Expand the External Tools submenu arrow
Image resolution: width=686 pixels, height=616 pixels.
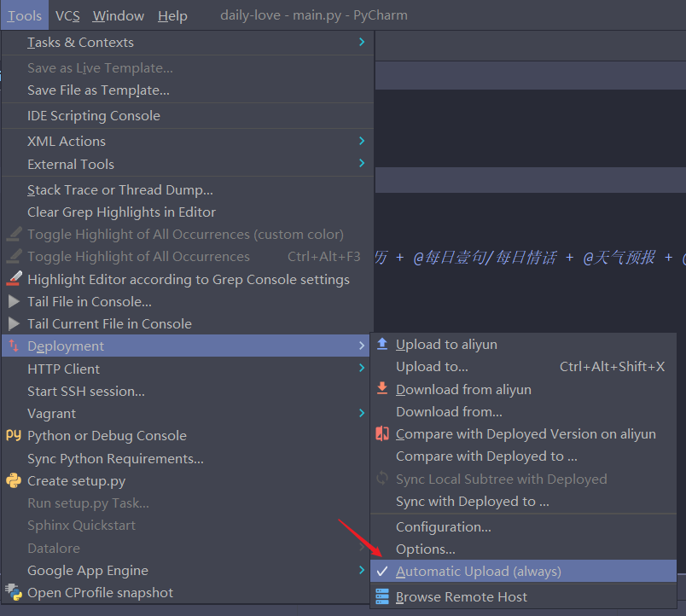point(362,163)
